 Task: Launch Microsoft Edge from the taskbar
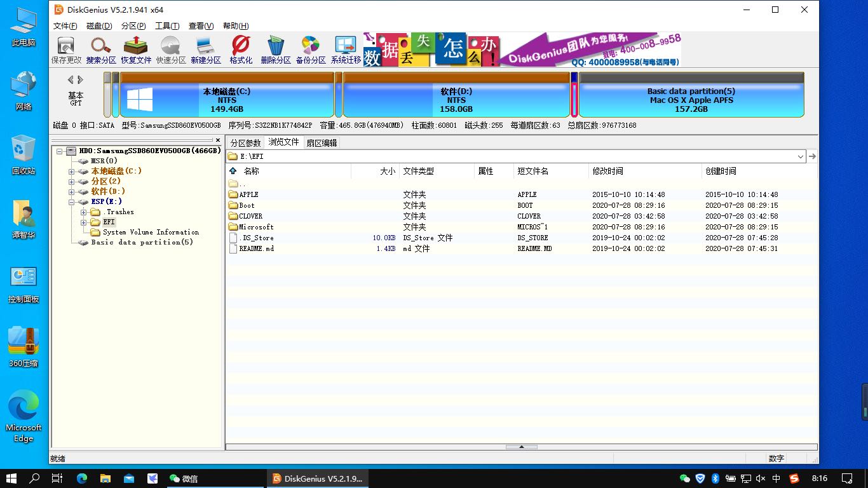(x=82, y=478)
